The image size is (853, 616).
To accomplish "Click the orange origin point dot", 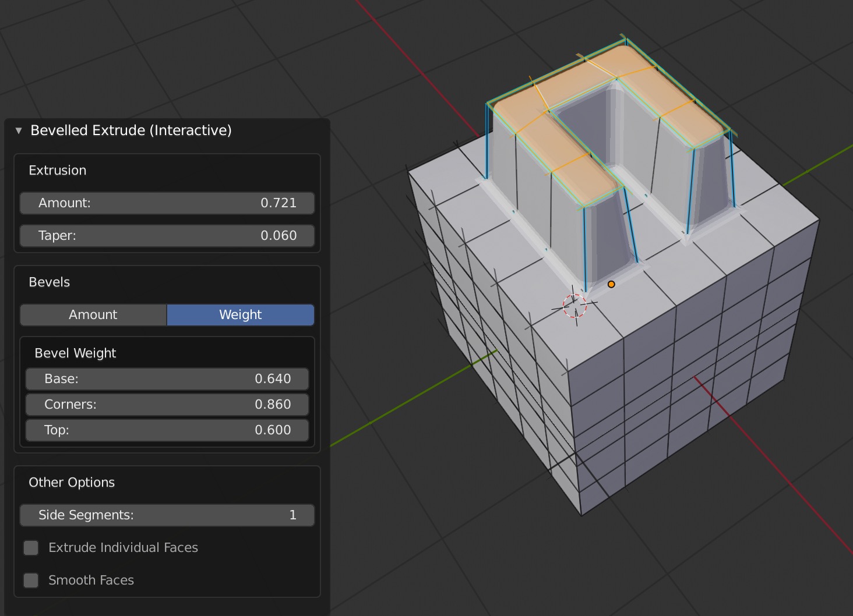I will [611, 284].
